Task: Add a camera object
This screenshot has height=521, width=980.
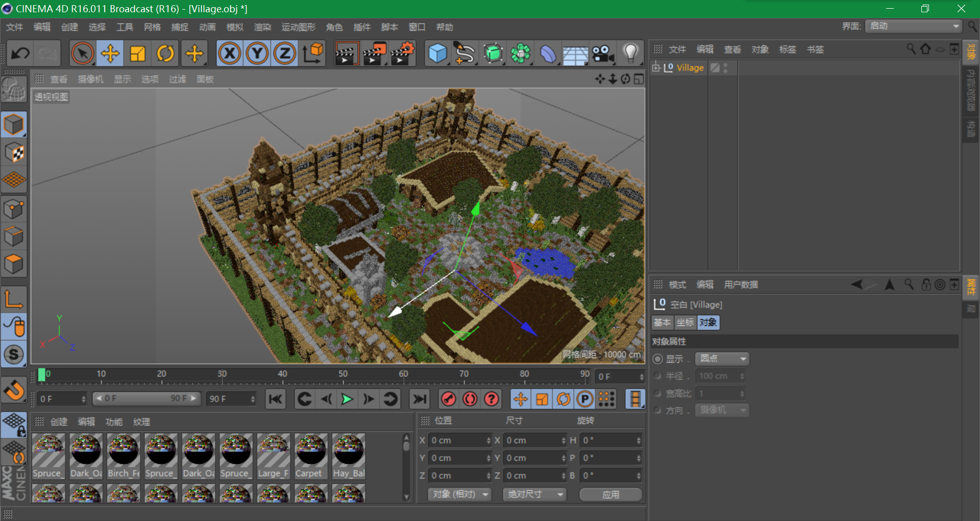Action: click(603, 53)
